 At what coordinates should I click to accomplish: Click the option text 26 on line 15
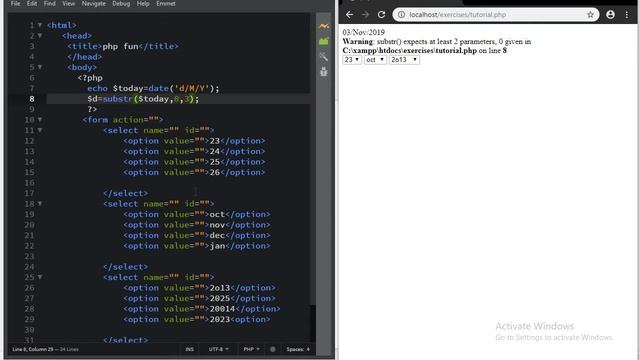(215, 172)
